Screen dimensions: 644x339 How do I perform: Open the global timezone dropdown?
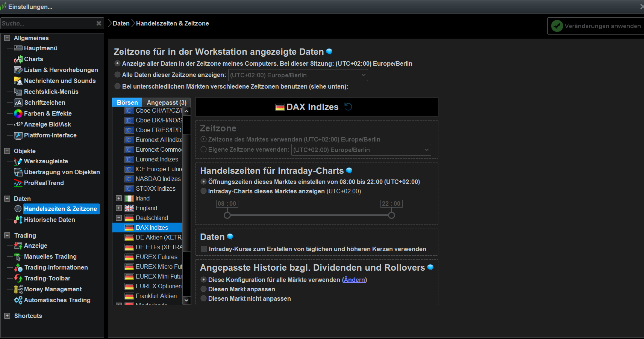[364, 75]
